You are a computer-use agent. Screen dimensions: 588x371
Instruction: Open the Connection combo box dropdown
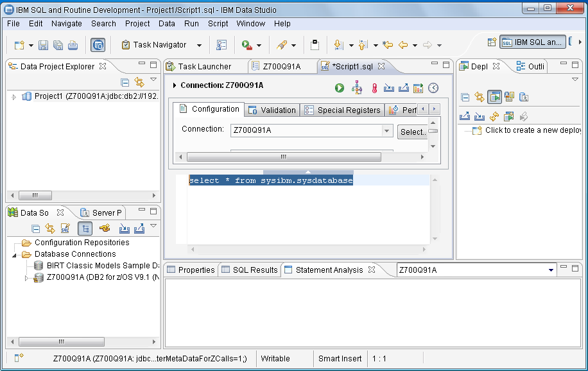(387, 131)
